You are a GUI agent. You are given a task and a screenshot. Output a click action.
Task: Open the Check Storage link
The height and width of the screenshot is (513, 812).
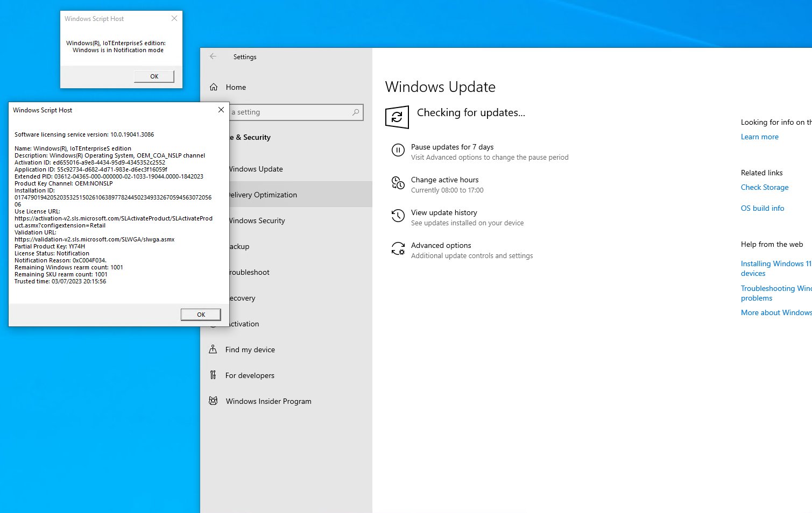coord(765,187)
